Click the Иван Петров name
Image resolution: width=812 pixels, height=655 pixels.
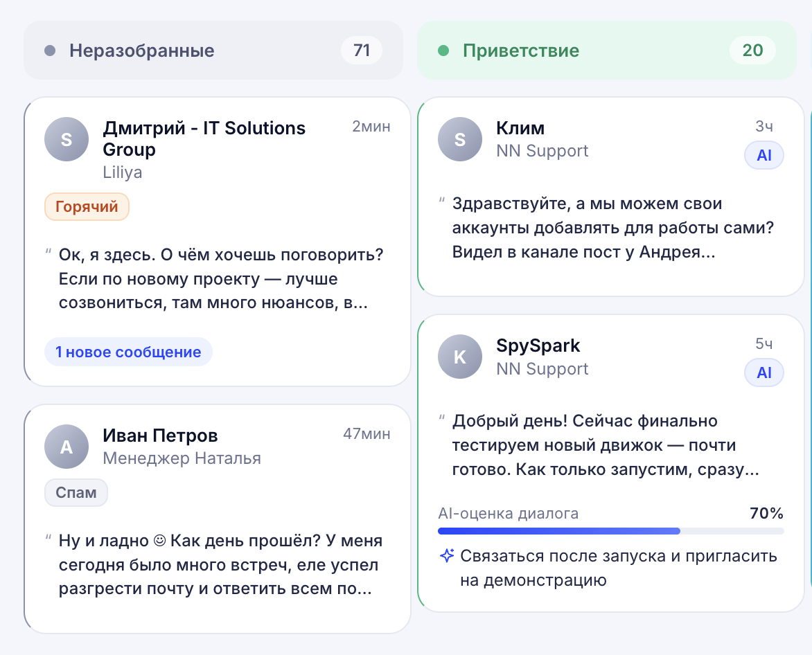(160, 436)
